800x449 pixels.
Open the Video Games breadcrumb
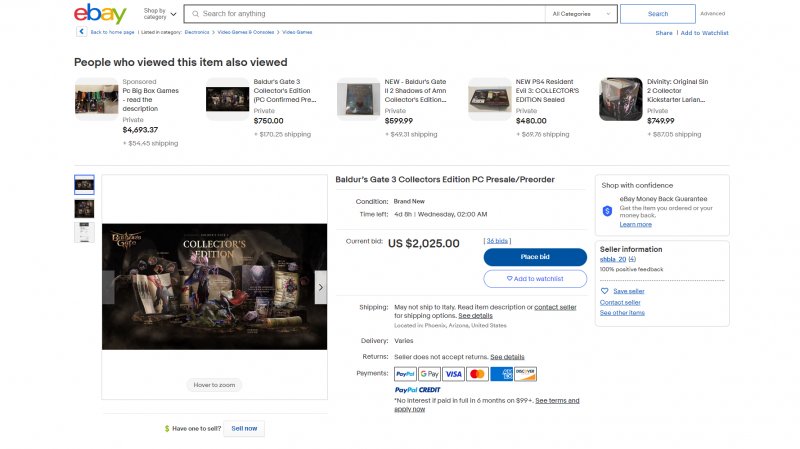[x=297, y=32]
